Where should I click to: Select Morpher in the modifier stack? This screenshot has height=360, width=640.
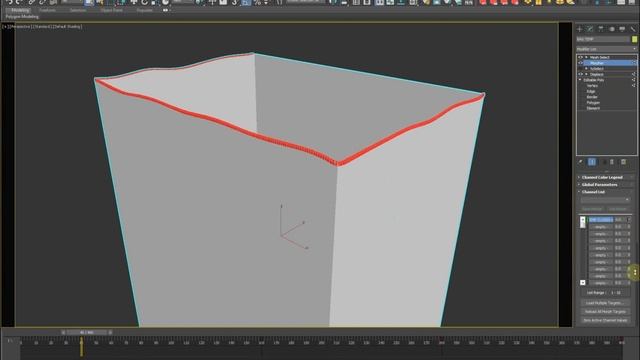pyautogui.click(x=597, y=63)
